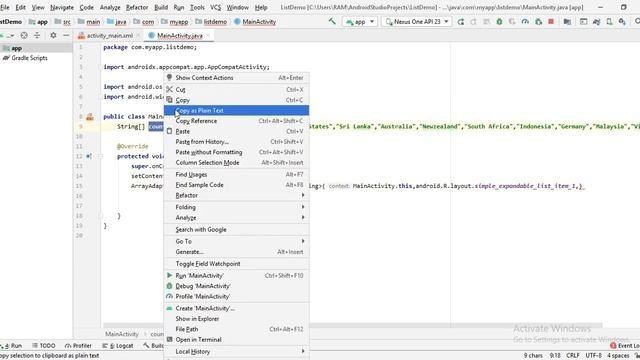Viewport: 640px width, 360px height.
Task: Choose Paste without Formatting
Action: click(x=236, y=152)
